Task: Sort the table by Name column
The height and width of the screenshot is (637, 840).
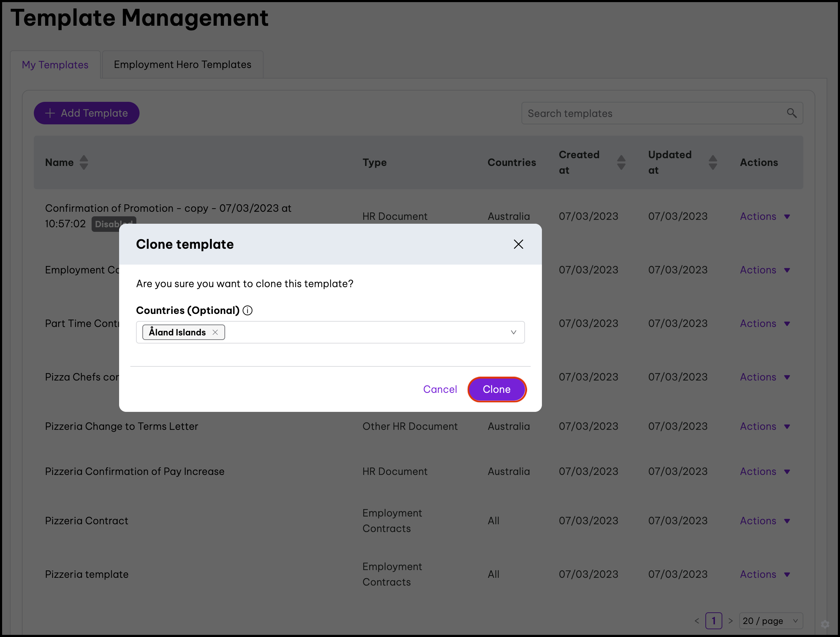Action: (x=84, y=162)
